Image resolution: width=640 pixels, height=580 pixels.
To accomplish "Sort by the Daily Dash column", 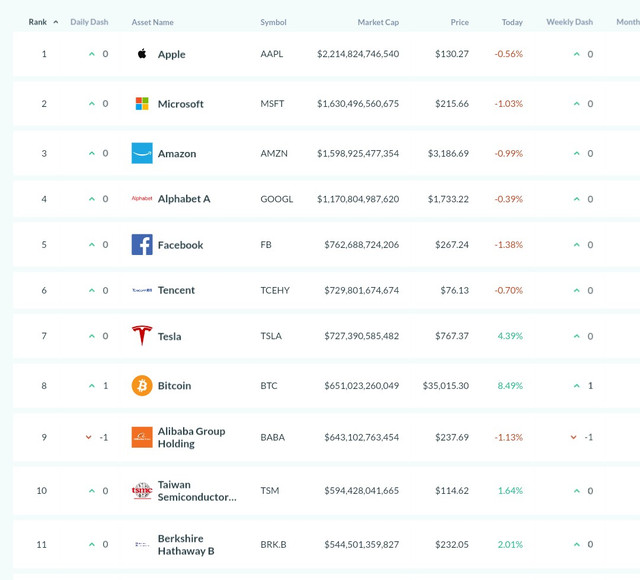I will [x=89, y=22].
